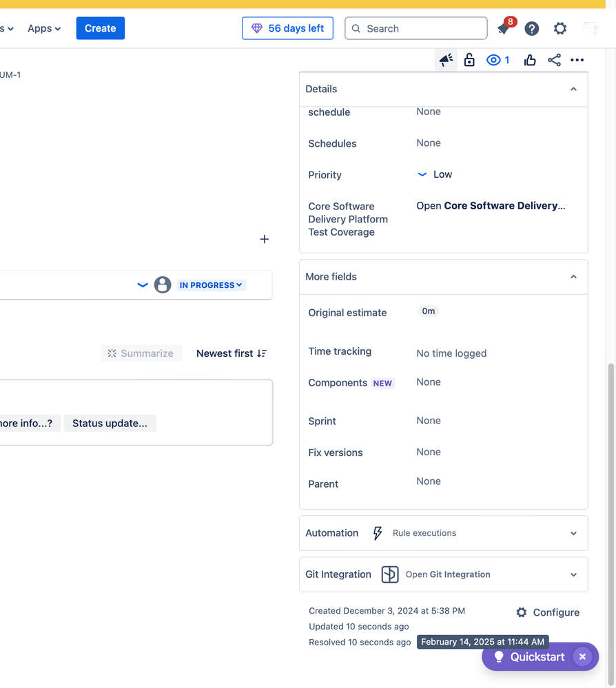This screenshot has width=616, height=688.
Task: Toggle the watch eye icon
Action: click(493, 60)
